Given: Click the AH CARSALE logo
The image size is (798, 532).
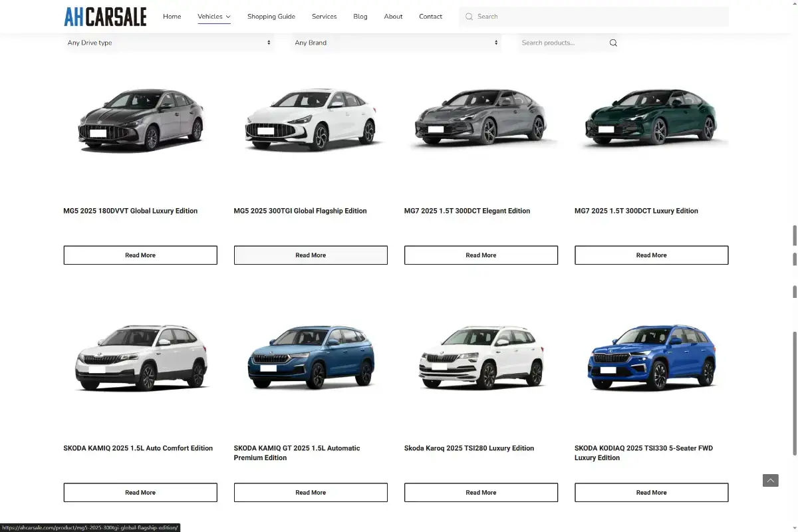Looking at the screenshot, I should point(105,17).
